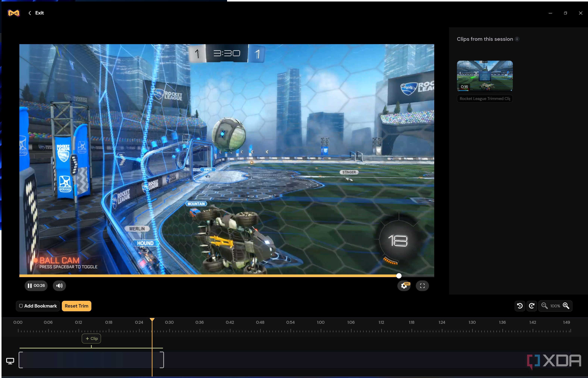The height and width of the screenshot is (378, 588).
Task: Edit the Rocket League Trimmed Clip title
Action: (x=485, y=99)
